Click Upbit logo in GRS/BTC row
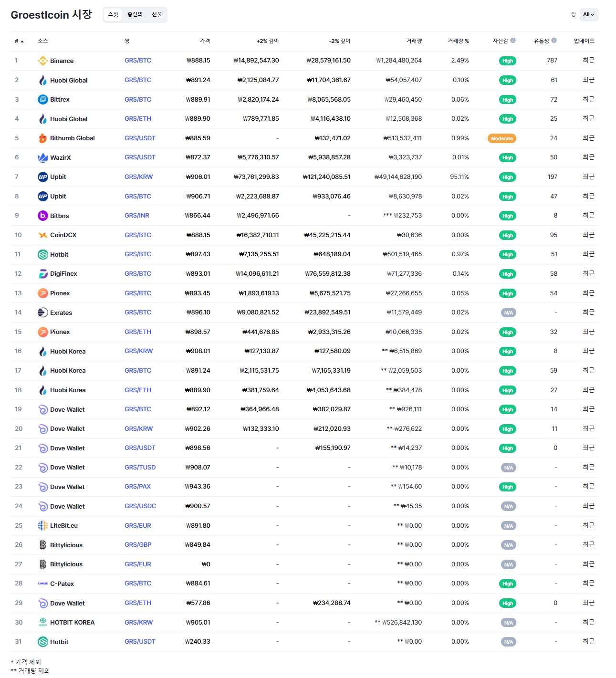616x678 pixels. 42,196
